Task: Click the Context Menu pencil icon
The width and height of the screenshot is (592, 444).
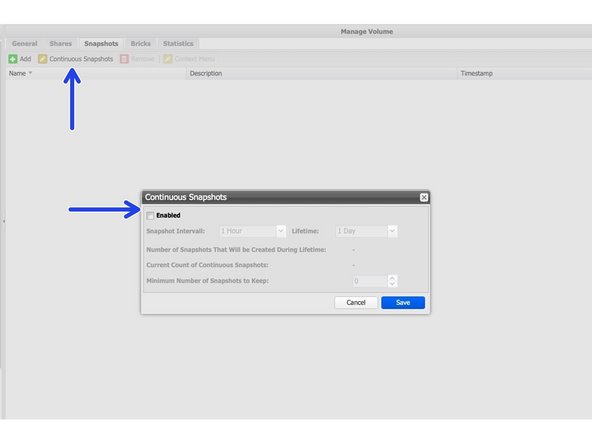Action: (168, 59)
